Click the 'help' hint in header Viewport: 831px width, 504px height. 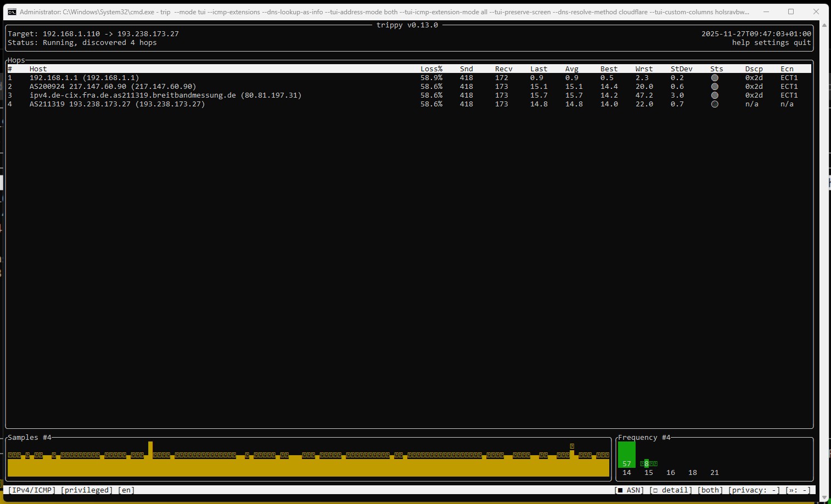[x=741, y=43]
